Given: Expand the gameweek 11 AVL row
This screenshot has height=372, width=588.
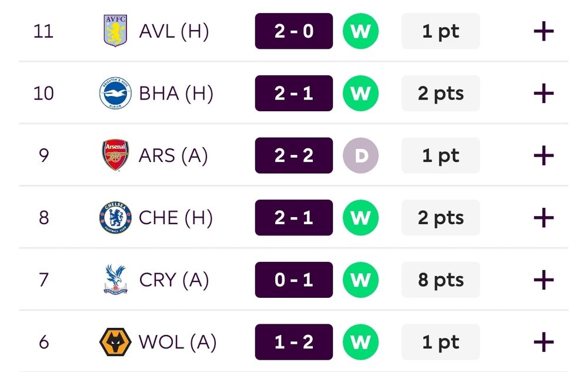Looking at the screenshot, I should [544, 31].
